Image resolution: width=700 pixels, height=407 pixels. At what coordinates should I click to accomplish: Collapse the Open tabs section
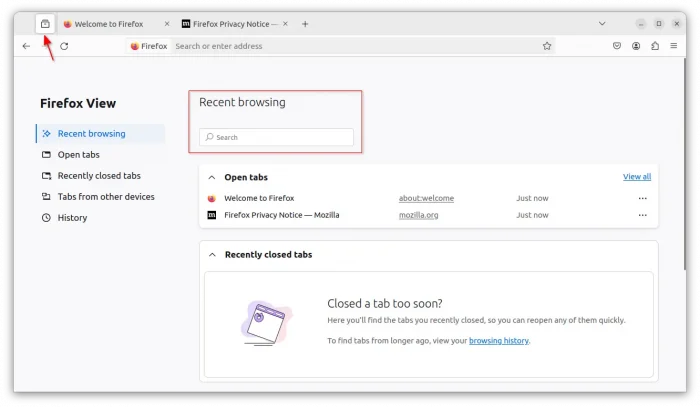tap(212, 177)
